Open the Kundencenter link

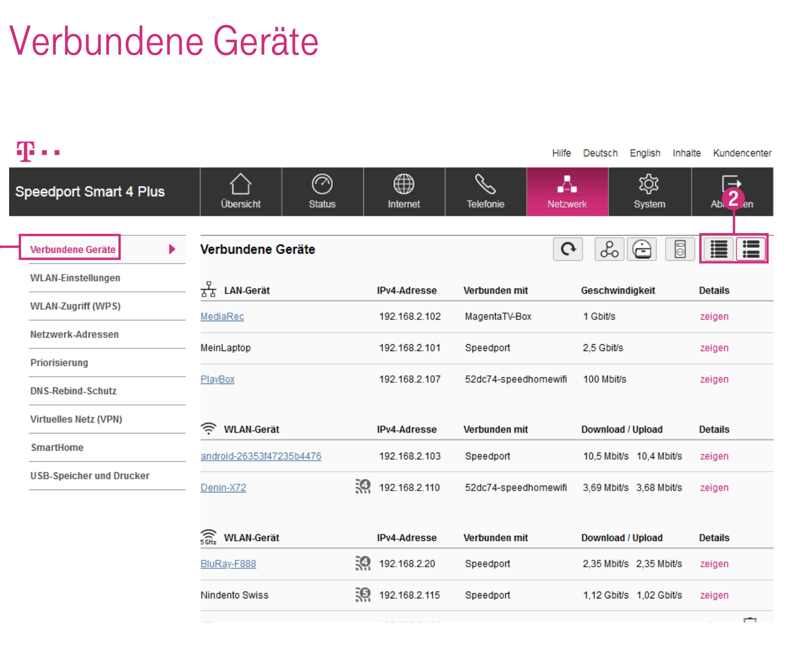(742, 153)
